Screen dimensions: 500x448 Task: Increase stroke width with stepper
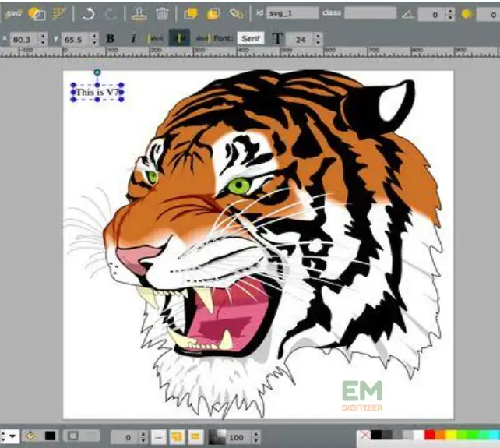tap(143, 434)
